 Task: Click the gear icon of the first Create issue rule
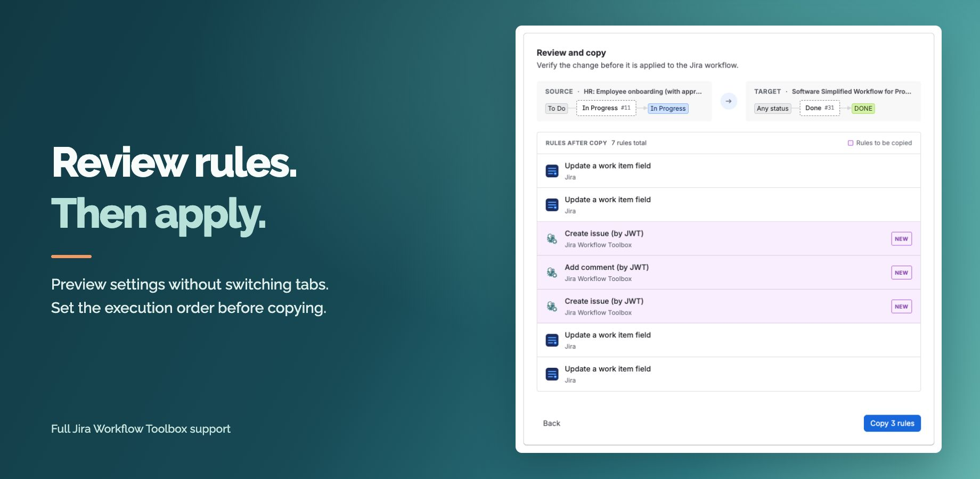tap(552, 238)
